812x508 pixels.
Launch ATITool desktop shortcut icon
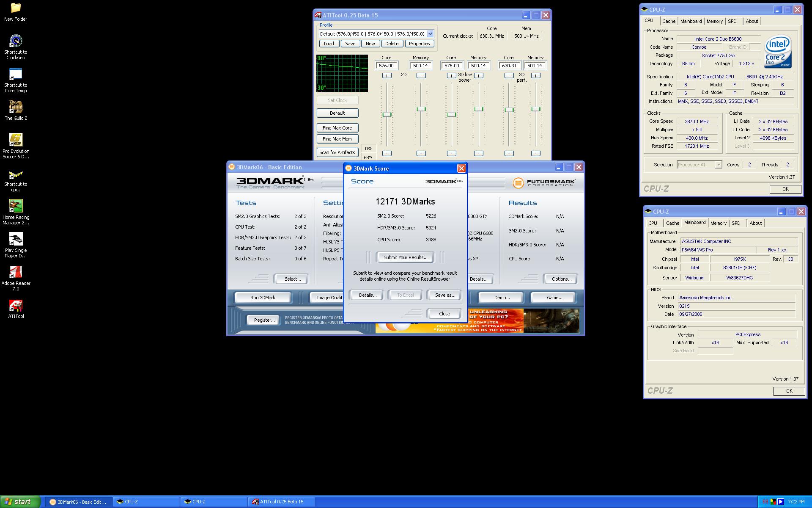tap(16, 305)
